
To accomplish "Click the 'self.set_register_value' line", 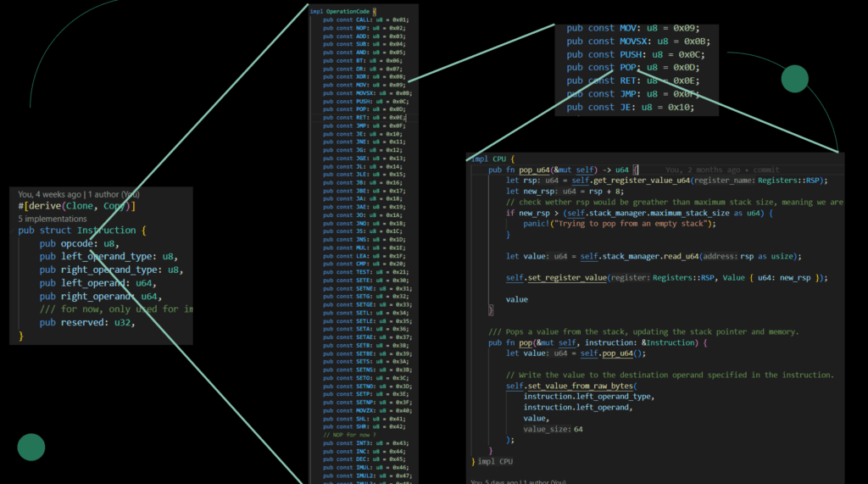I will 666,278.
